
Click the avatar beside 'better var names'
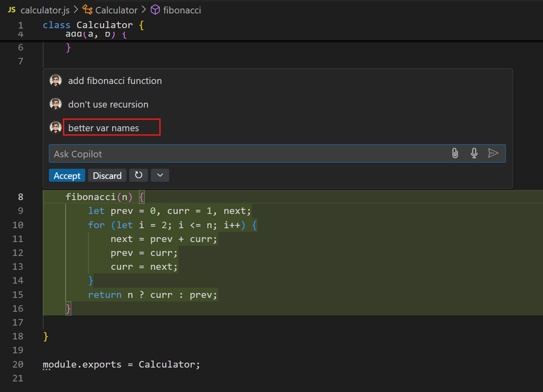pos(55,127)
